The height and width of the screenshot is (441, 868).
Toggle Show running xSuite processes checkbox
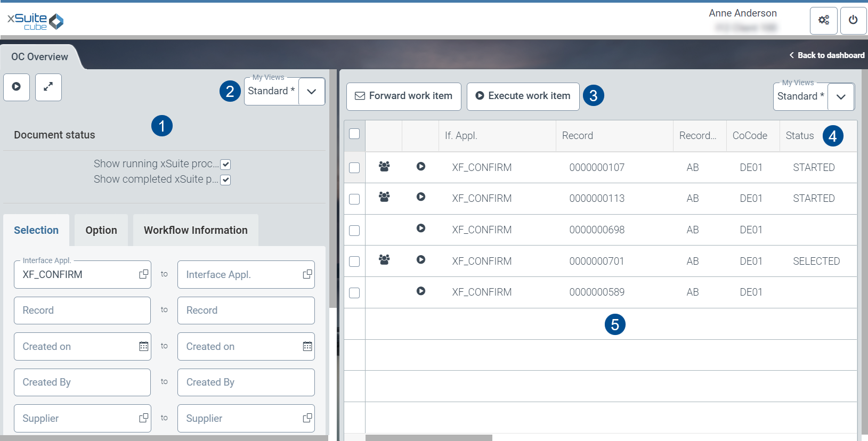[x=225, y=164]
